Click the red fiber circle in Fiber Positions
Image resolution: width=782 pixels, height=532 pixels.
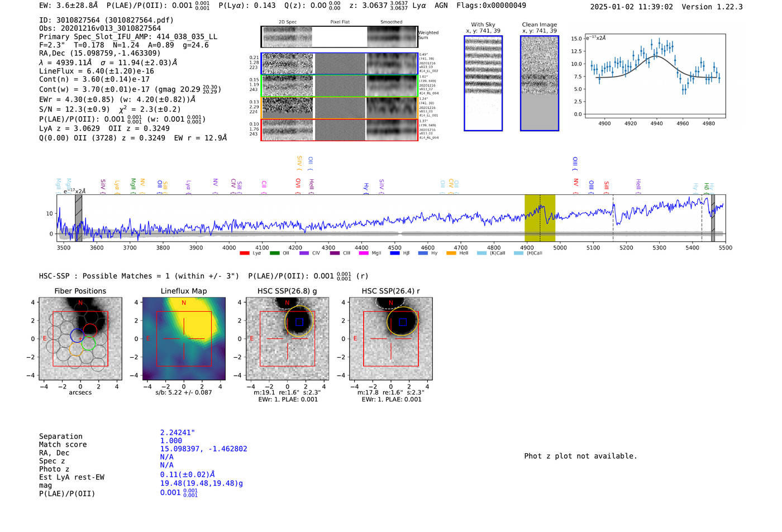90,331
